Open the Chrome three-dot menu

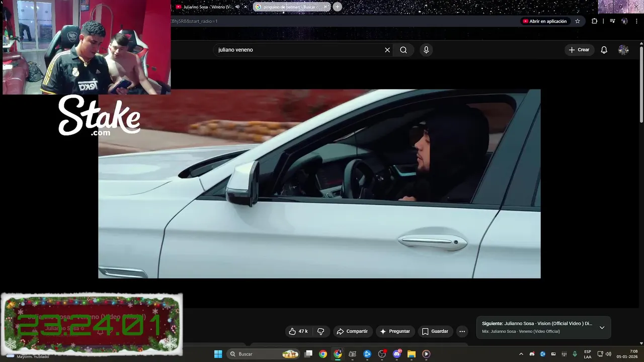[x=637, y=21]
